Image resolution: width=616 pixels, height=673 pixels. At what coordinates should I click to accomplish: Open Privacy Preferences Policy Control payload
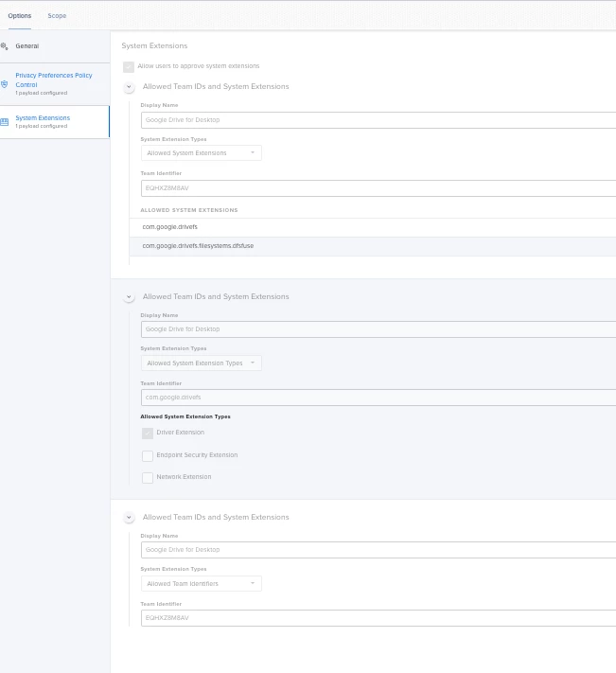[x=55, y=84]
